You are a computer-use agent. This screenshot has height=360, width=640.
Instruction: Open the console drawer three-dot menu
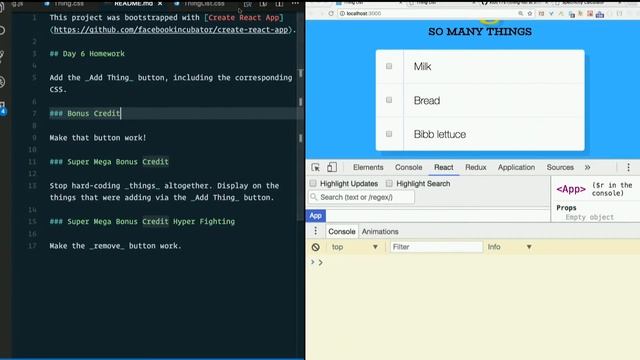coord(316,231)
